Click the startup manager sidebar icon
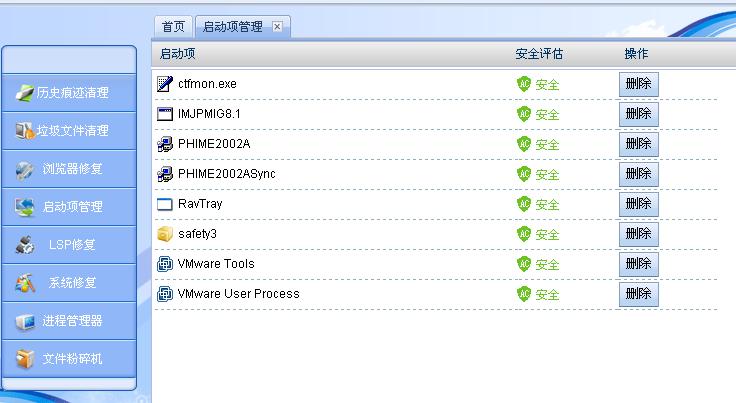 click(25, 207)
